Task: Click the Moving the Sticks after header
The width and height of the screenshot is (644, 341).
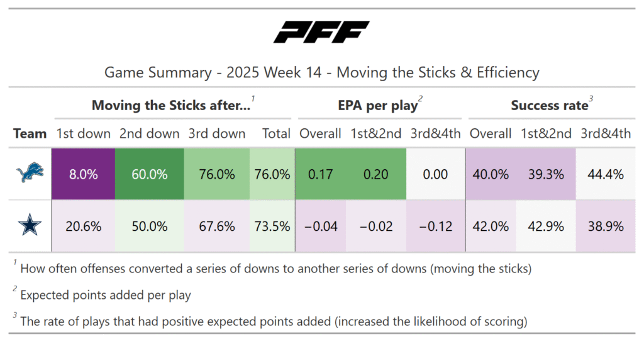Action: click(172, 105)
